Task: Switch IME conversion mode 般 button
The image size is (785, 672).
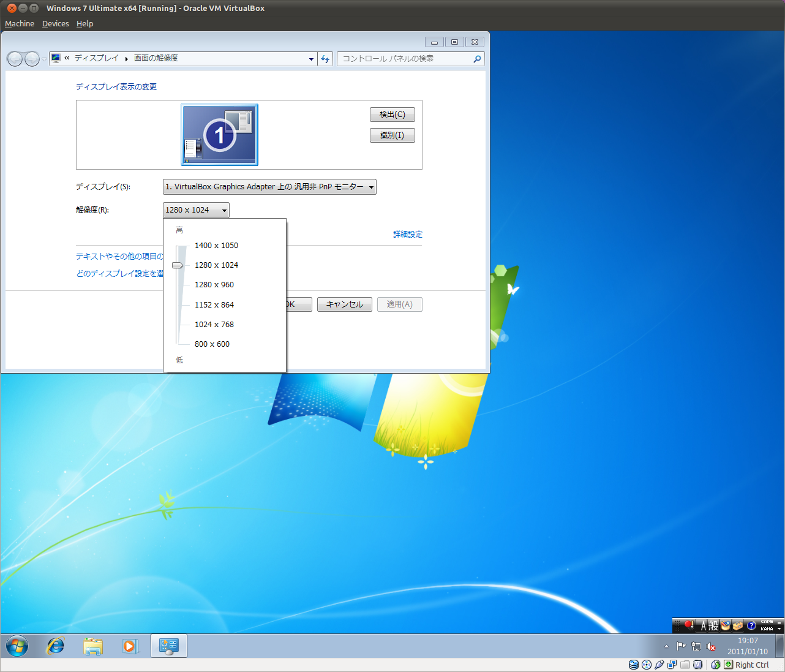Action: (713, 625)
